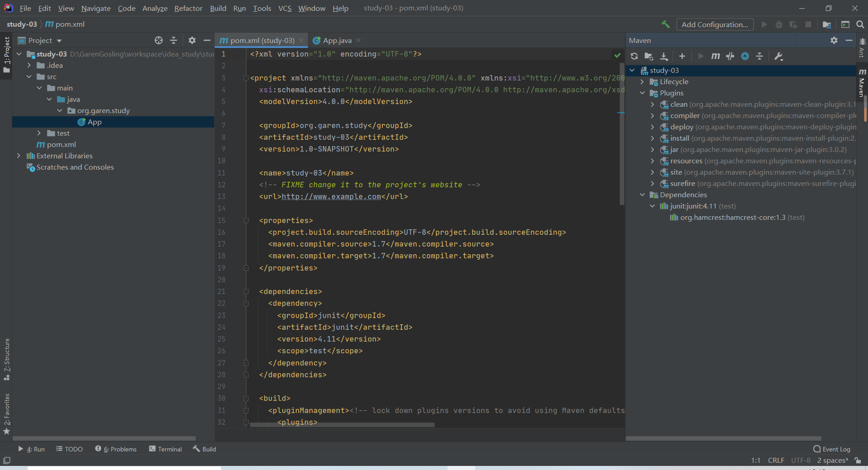Viewport: 868px width, 470px height.
Task: Click the Maven panel horizontal scrollbar
Action: click(723, 438)
